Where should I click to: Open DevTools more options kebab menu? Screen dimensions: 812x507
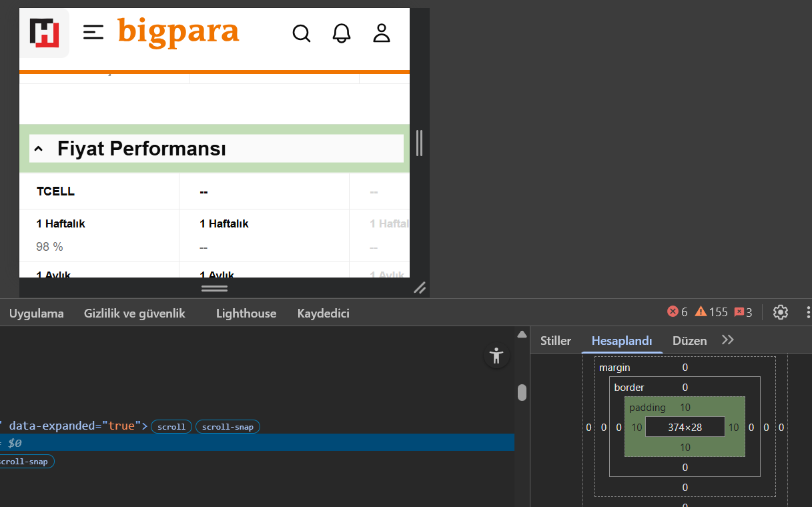(x=808, y=312)
